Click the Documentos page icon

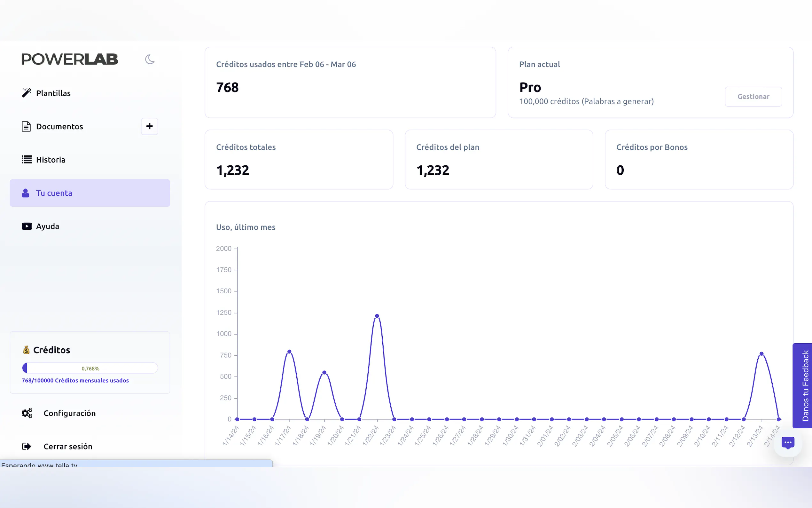tap(26, 126)
